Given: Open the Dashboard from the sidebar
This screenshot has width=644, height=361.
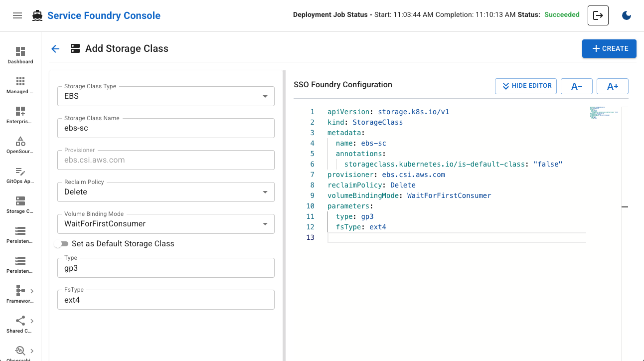Looking at the screenshot, I should (x=20, y=55).
